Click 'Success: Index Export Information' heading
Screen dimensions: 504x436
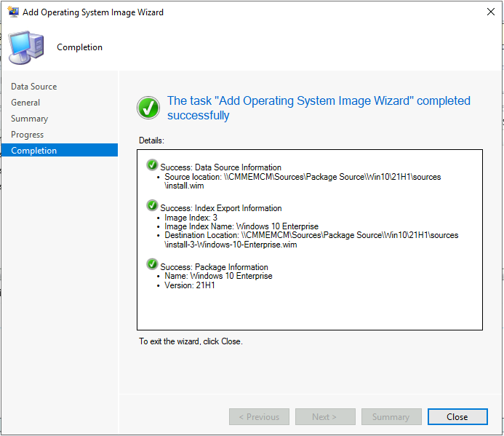(x=221, y=208)
